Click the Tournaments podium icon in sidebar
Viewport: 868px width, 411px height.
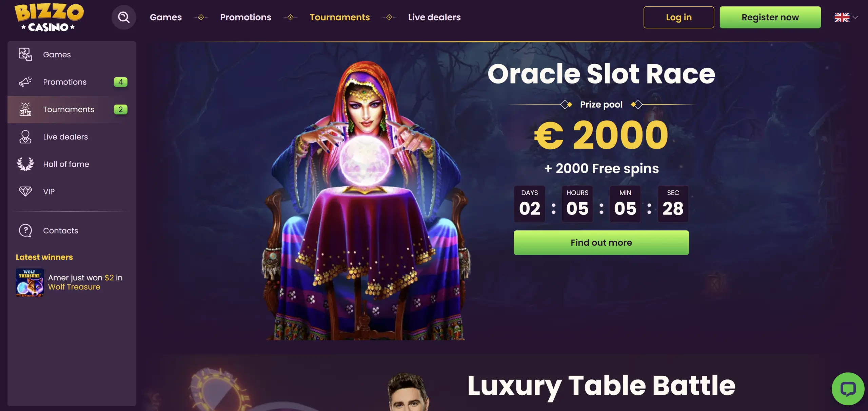(25, 109)
